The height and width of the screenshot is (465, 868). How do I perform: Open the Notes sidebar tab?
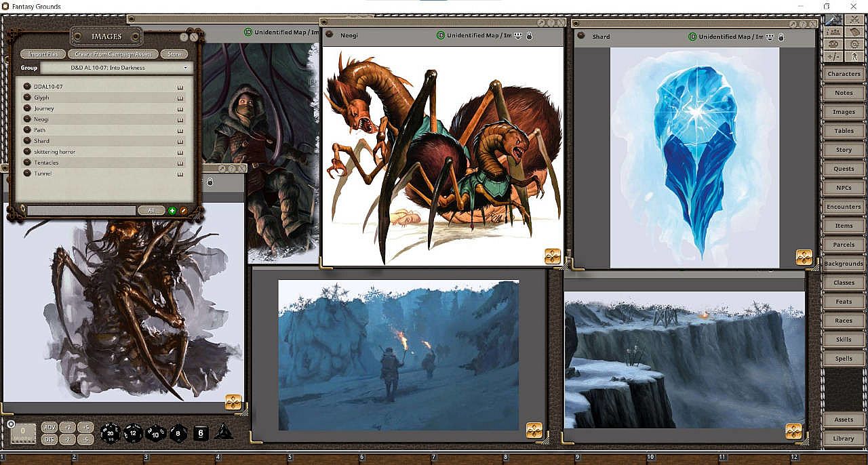(x=844, y=93)
